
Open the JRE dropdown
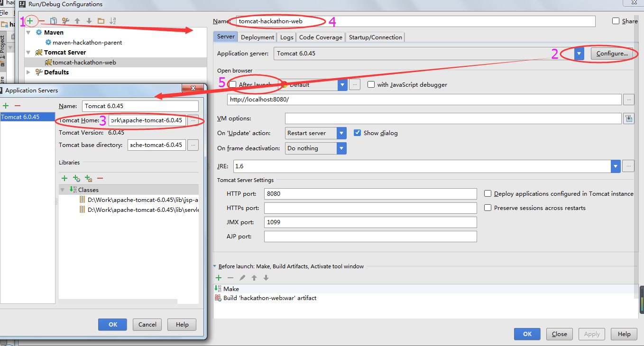pos(616,166)
